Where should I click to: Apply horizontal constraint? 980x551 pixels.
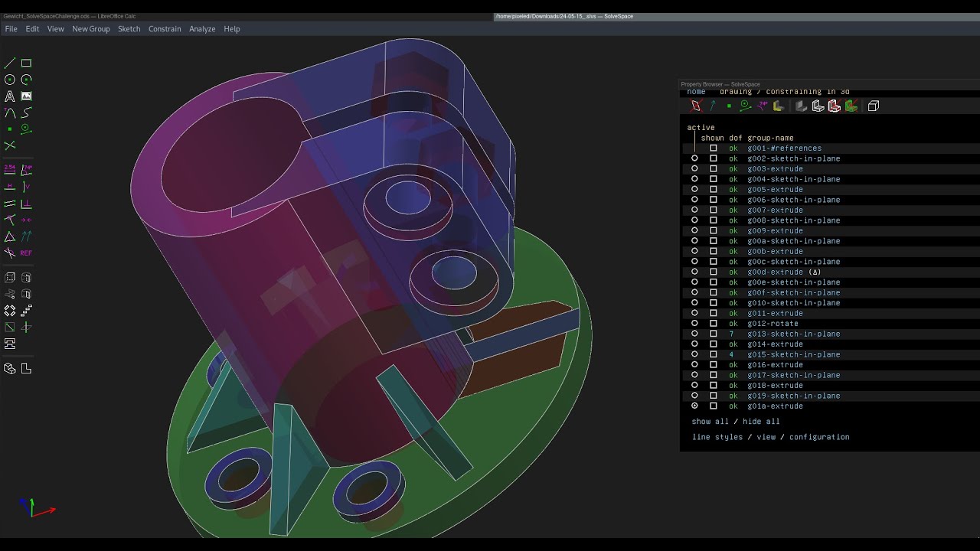[x=10, y=186]
